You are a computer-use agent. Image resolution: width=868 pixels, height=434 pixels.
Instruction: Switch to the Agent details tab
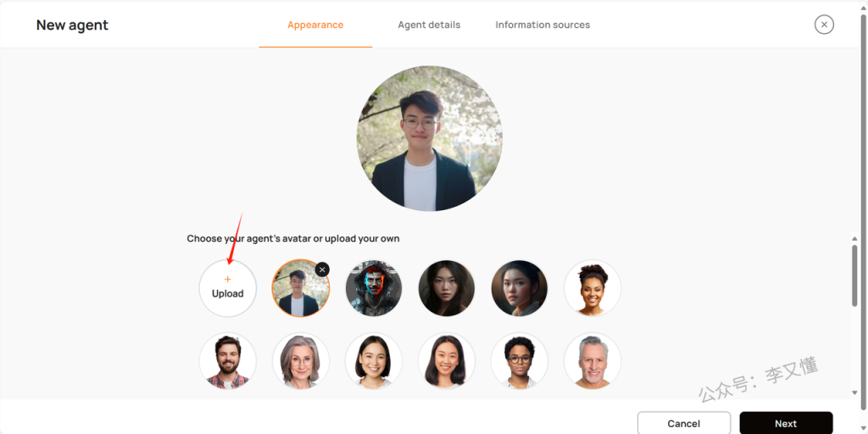[x=429, y=25]
